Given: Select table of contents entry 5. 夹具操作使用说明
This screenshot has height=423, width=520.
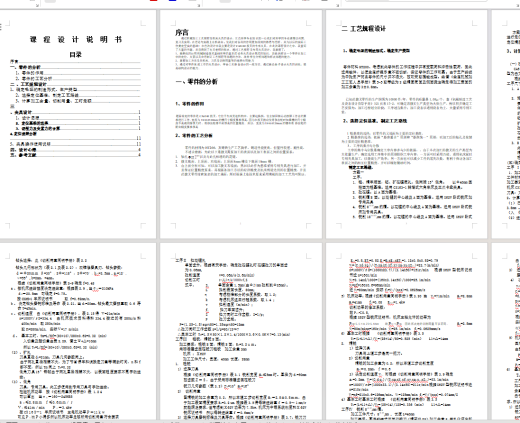Looking at the screenshot, I should 75,144.
